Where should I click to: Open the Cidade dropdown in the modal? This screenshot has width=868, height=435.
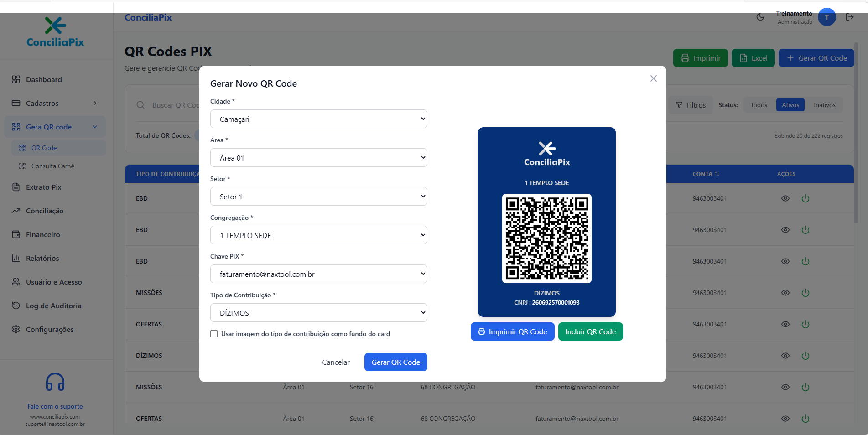point(318,119)
